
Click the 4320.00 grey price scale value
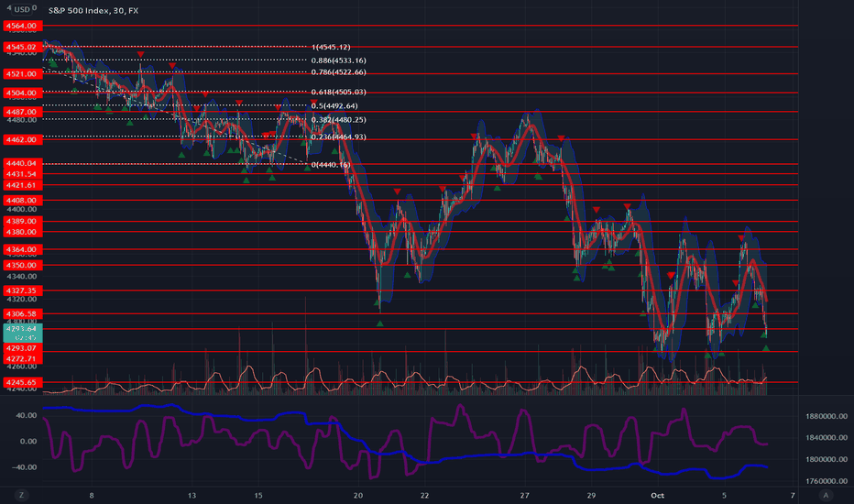[x=22, y=299]
